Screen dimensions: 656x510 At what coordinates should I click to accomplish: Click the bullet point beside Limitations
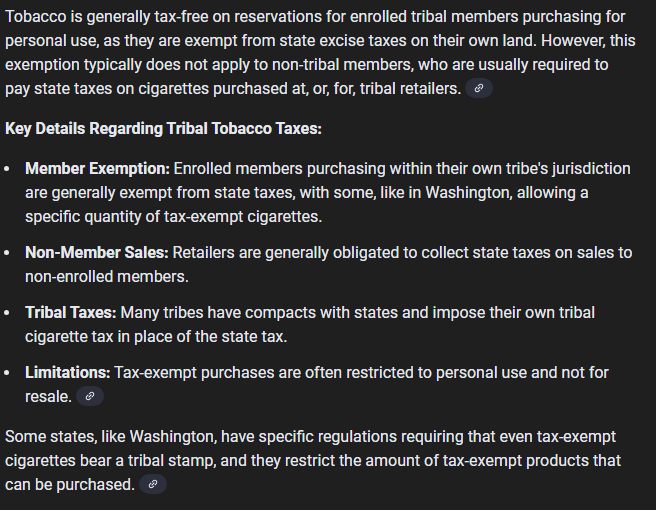point(7,373)
